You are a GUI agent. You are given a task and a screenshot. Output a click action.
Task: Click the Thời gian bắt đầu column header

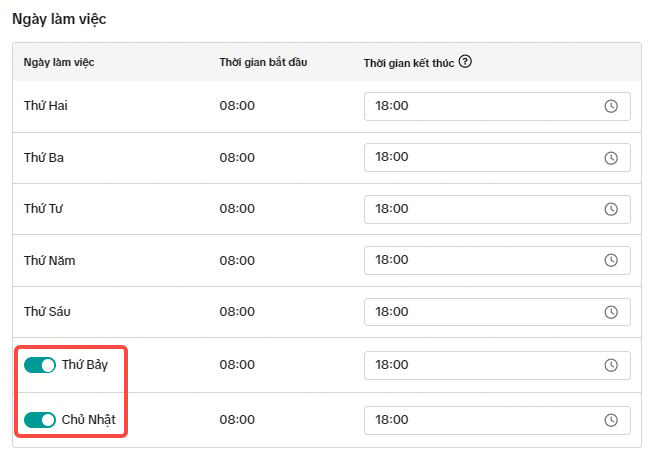263,63
